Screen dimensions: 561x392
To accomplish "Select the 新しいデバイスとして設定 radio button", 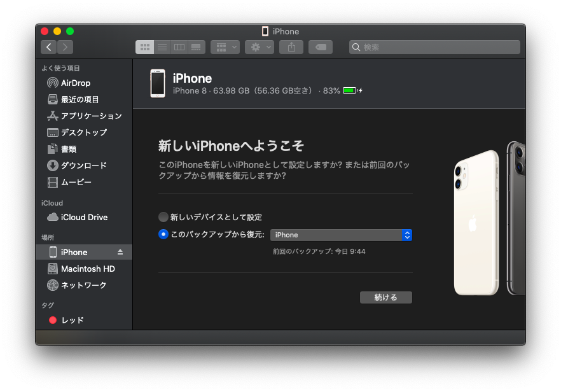I will 163,216.
